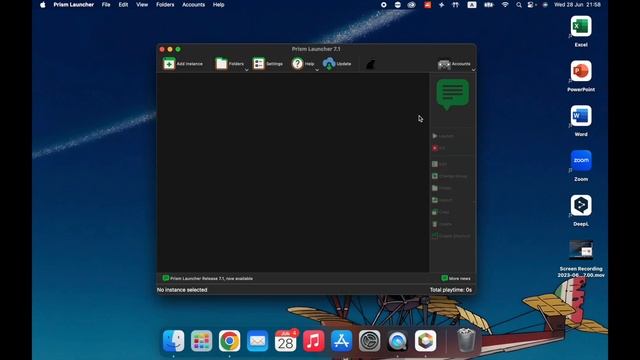Click the Folder button in instance sidebar
This screenshot has height=360, width=640.
442,188
